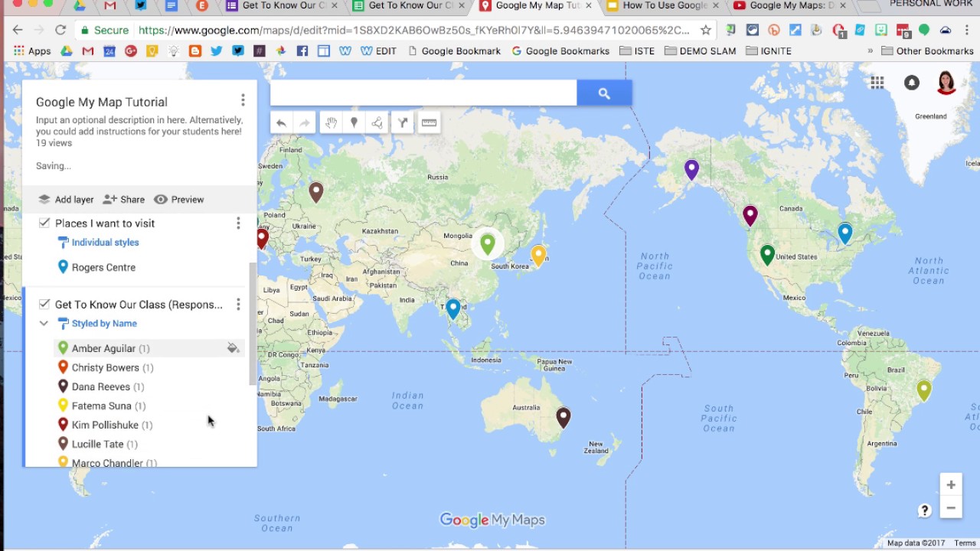This screenshot has width=980, height=551.
Task: Open the Facebook bookmark icon
Action: (302, 51)
